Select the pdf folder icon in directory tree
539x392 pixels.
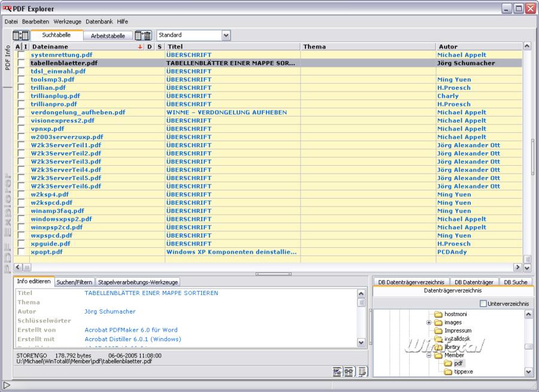point(448,363)
